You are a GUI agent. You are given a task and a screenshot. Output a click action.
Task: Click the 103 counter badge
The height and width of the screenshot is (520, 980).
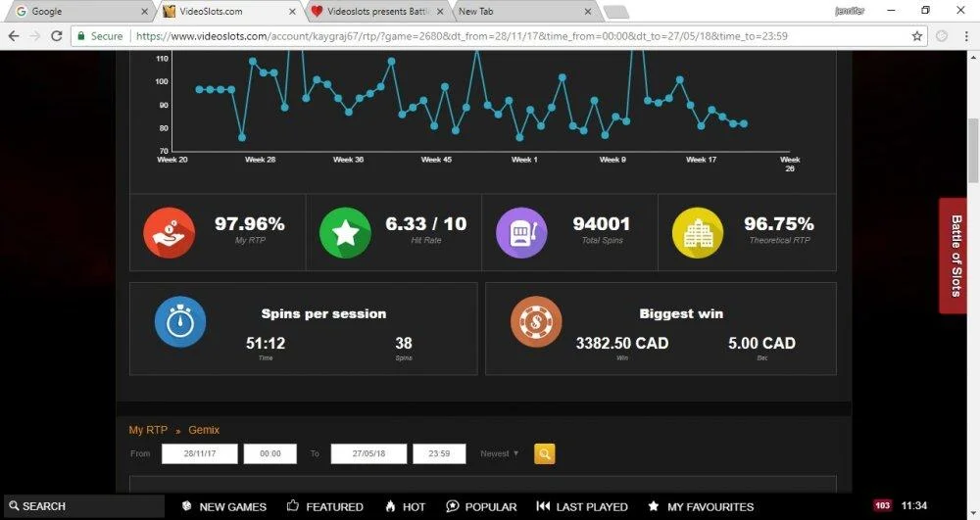(883, 505)
